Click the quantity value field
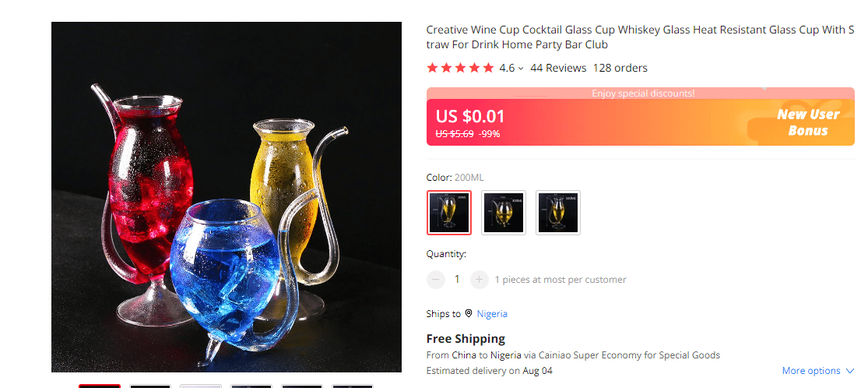This screenshot has height=388, width=868. point(457,280)
